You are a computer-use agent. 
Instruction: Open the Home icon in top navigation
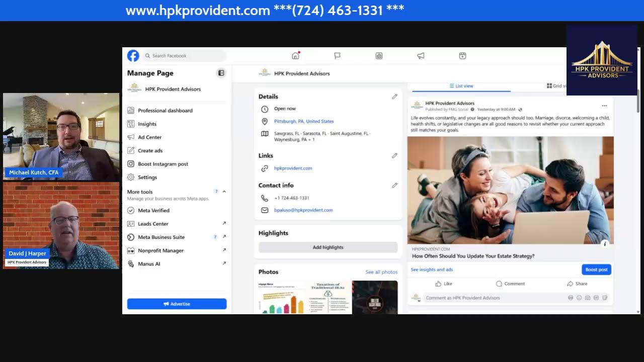coord(295,56)
